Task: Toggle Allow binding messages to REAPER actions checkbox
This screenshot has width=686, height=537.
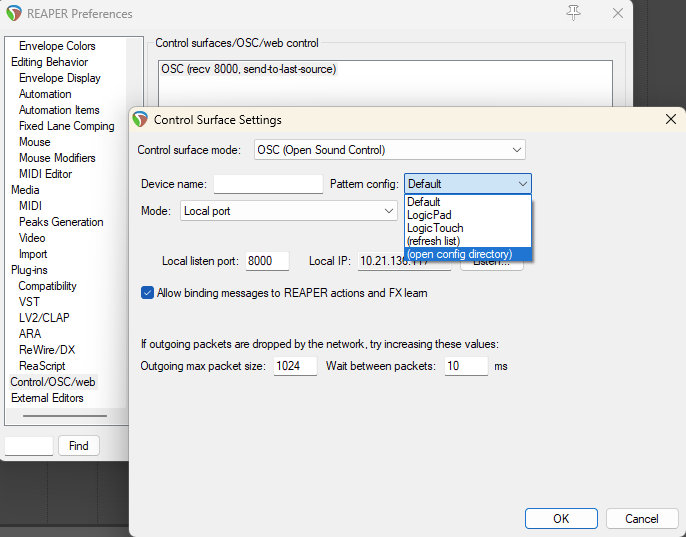Action: (x=147, y=293)
